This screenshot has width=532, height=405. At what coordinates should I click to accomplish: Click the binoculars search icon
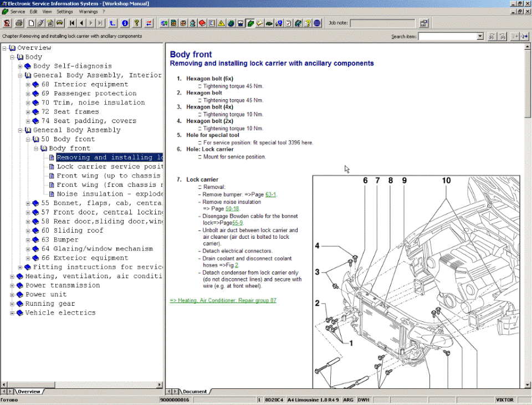tap(492, 37)
